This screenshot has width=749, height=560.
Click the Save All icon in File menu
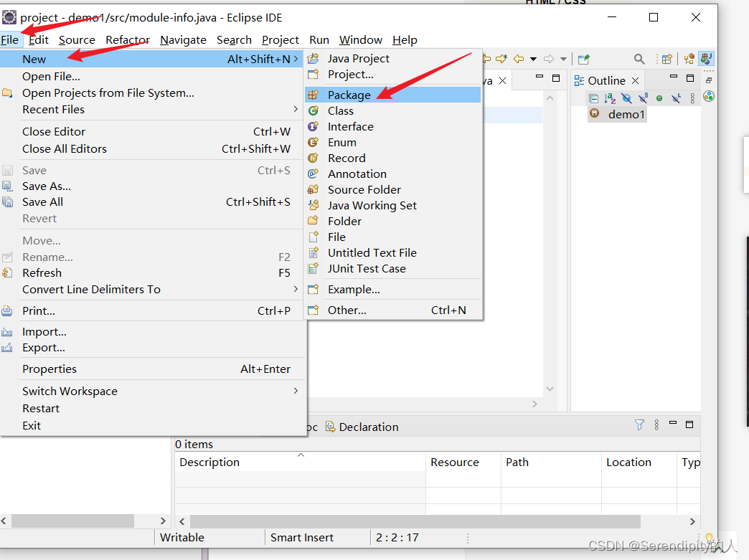(7, 202)
